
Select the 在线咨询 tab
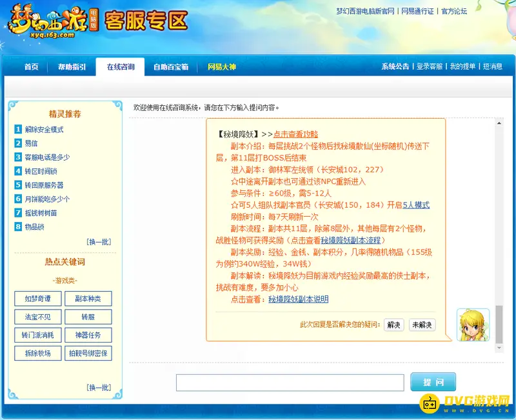point(121,67)
